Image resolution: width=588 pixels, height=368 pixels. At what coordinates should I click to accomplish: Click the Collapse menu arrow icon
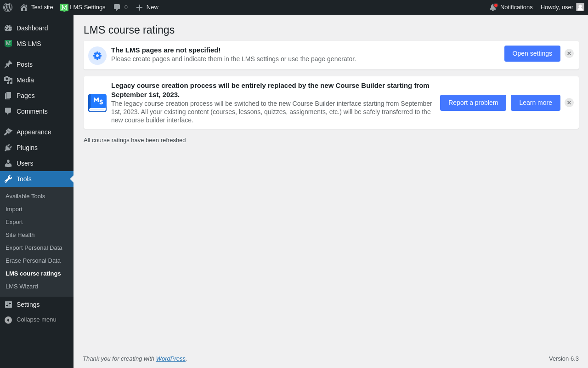click(8, 320)
